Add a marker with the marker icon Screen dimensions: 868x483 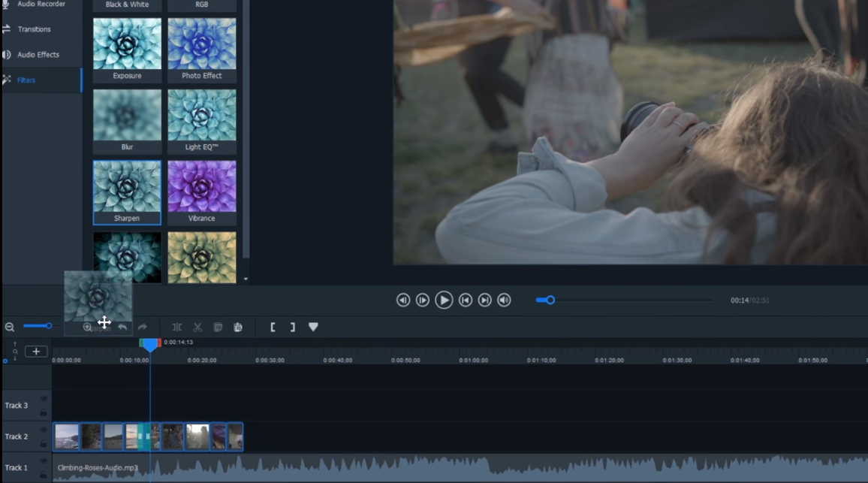(x=313, y=328)
